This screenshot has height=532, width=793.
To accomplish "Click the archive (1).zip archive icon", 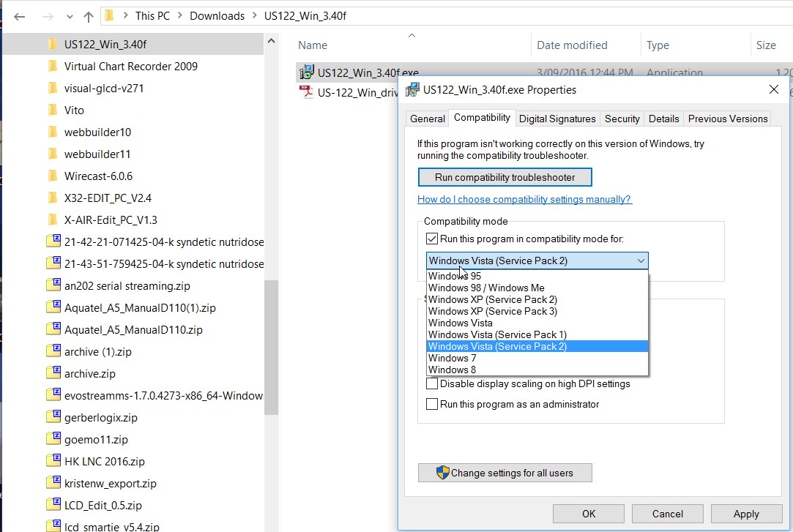I will 53,351.
